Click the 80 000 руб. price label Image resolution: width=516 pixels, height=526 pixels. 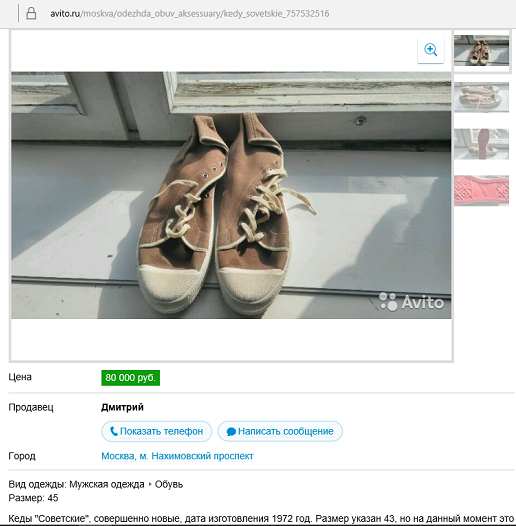(x=131, y=378)
